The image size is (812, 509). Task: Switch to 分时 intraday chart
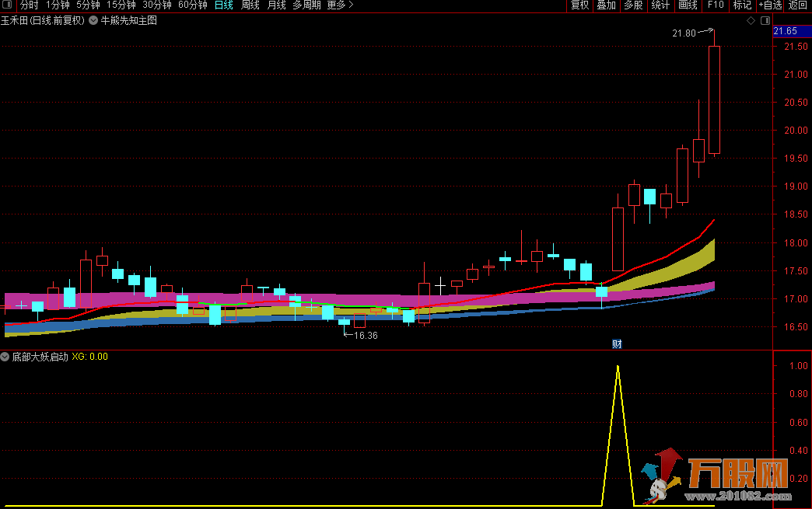30,5
